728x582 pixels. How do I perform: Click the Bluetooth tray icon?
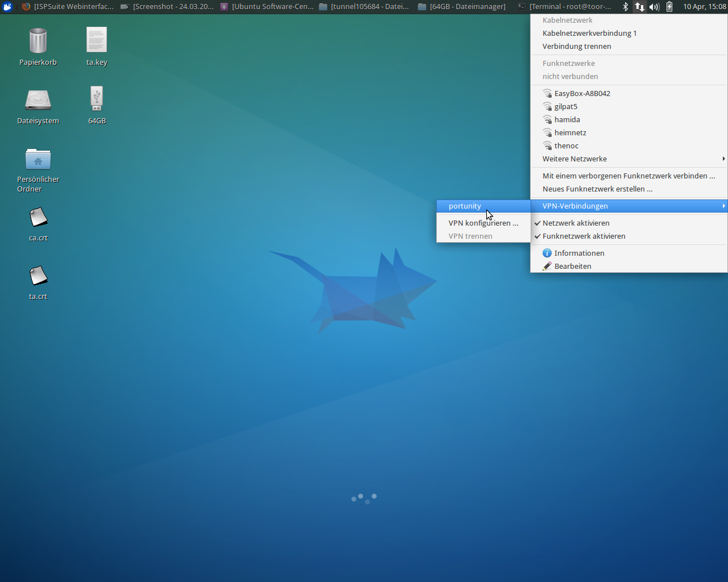point(626,7)
